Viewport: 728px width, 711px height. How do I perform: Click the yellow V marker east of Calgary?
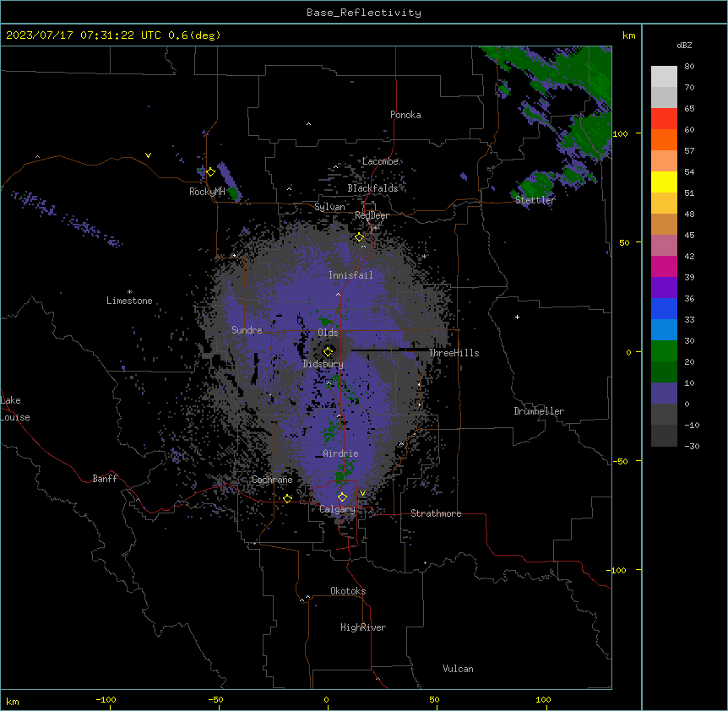[x=362, y=493]
